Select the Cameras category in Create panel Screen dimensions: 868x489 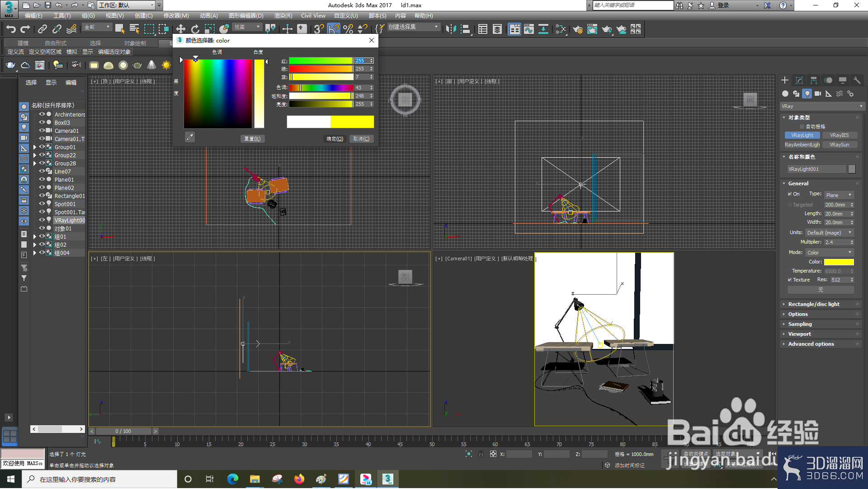point(818,94)
